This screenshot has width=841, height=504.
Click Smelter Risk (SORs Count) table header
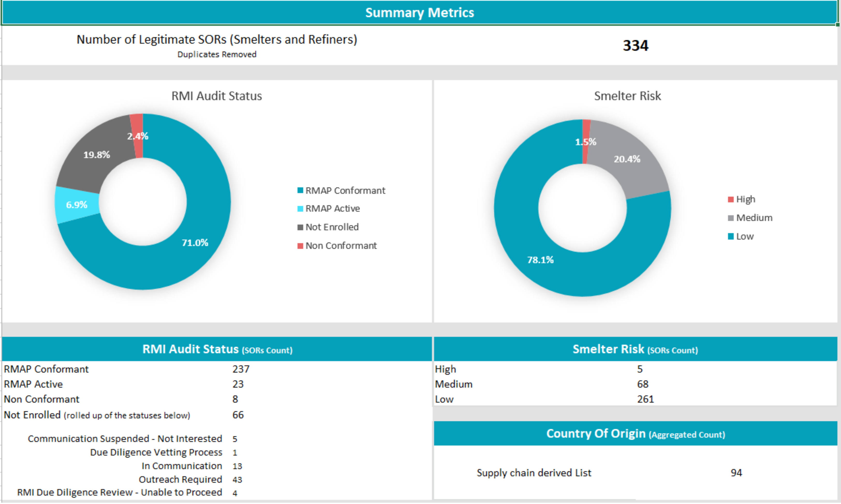click(635, 349)
